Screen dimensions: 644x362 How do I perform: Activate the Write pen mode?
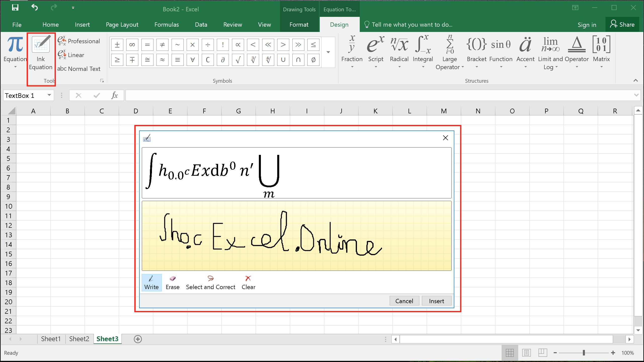pyautogui.click(x=151, y=283)
